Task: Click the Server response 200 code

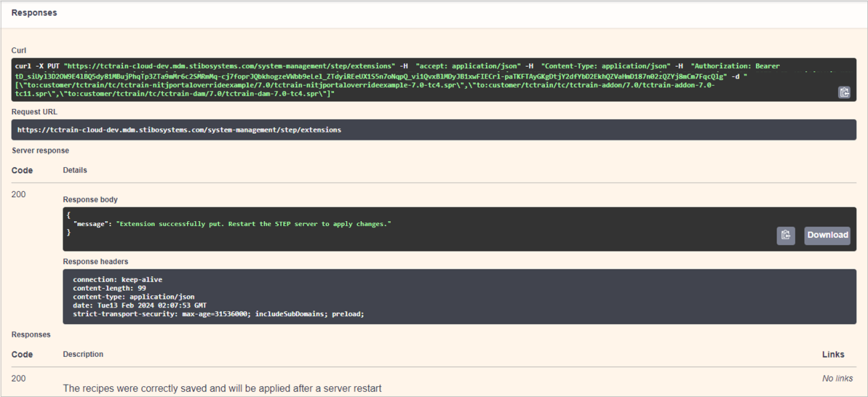Action: point(19,195)
